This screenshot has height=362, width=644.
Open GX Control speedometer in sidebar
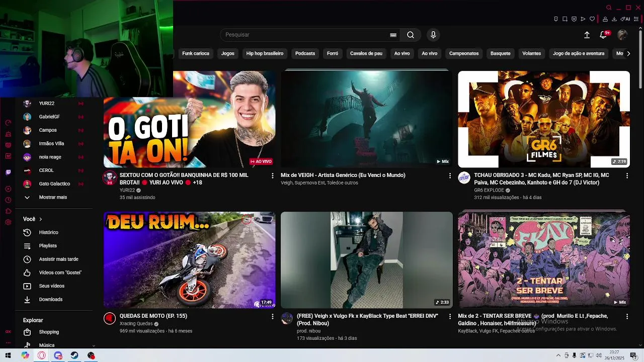pos(8,123)
